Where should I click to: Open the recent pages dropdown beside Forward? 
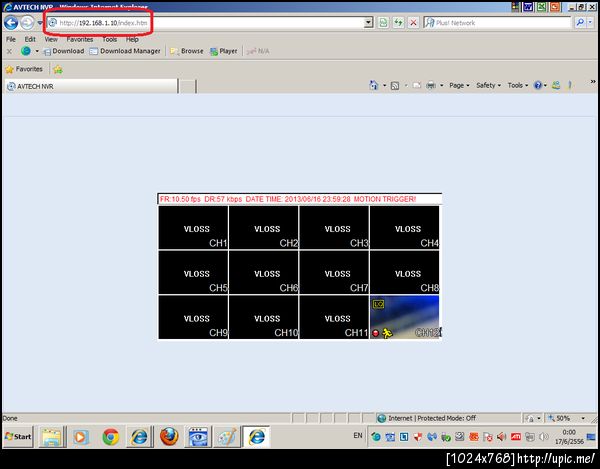click(39, 23)
